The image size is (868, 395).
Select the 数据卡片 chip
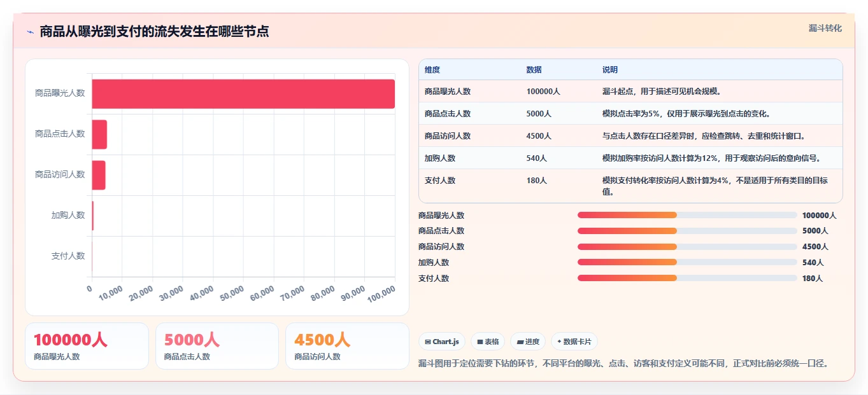tap(574, 342)
